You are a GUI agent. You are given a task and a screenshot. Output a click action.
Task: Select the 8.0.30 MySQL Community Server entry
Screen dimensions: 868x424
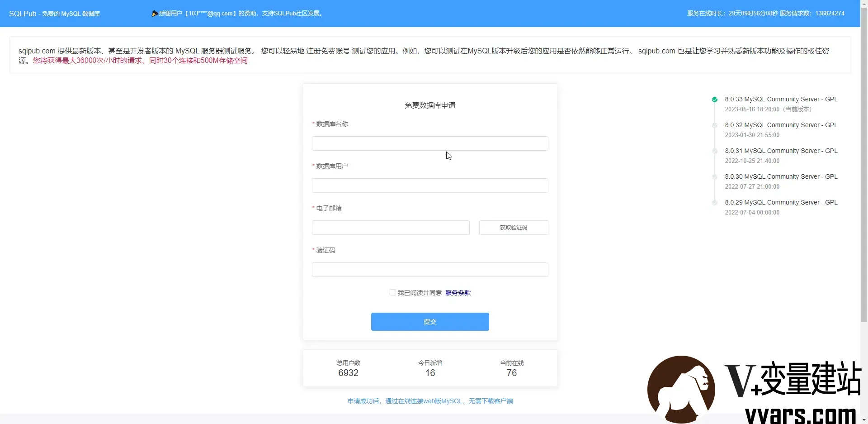click(x=781, y=176)
